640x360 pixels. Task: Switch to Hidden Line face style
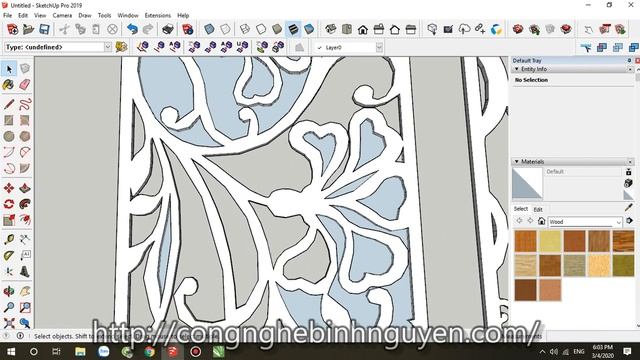pyautogui.click(x=261, y=29)
